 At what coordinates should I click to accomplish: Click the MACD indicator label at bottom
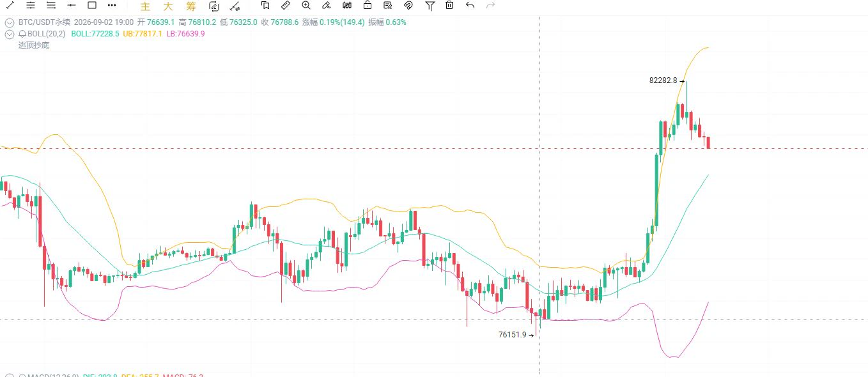click(x=54, y=374)
